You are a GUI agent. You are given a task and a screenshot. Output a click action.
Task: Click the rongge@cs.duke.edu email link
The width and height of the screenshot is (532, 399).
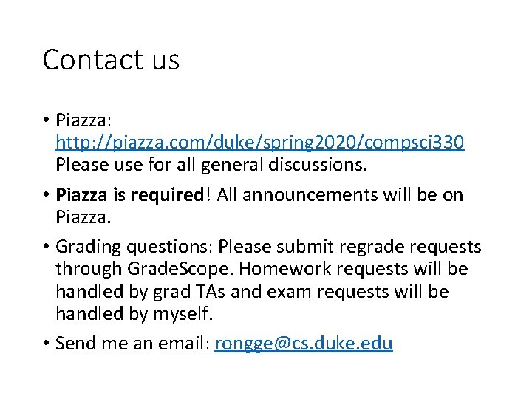303,343
